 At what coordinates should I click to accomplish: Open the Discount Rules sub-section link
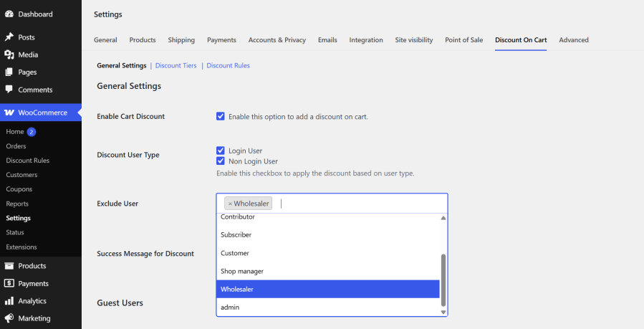coord(228,65)
